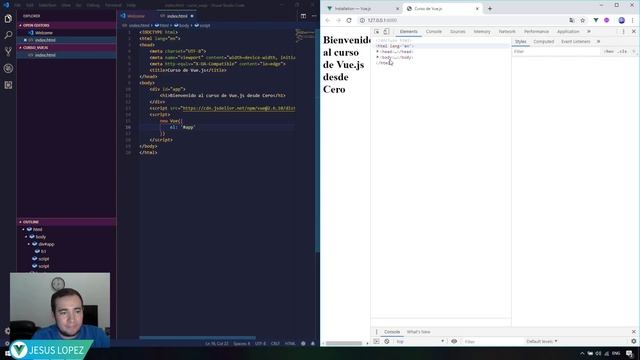Go forward in Chrome
640x360 pixels.
pyautogui.click(x=338, y=20)
